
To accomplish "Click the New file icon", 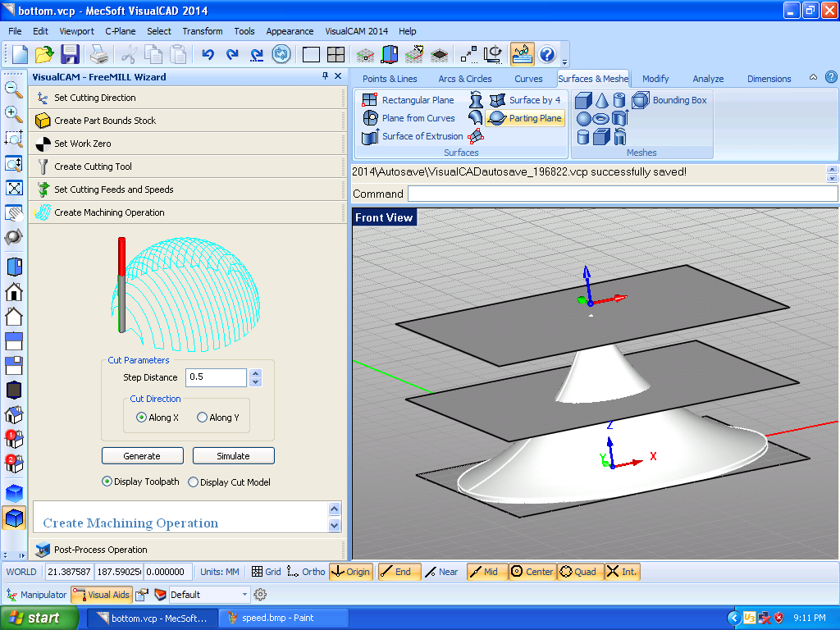I will coord(20,54).
